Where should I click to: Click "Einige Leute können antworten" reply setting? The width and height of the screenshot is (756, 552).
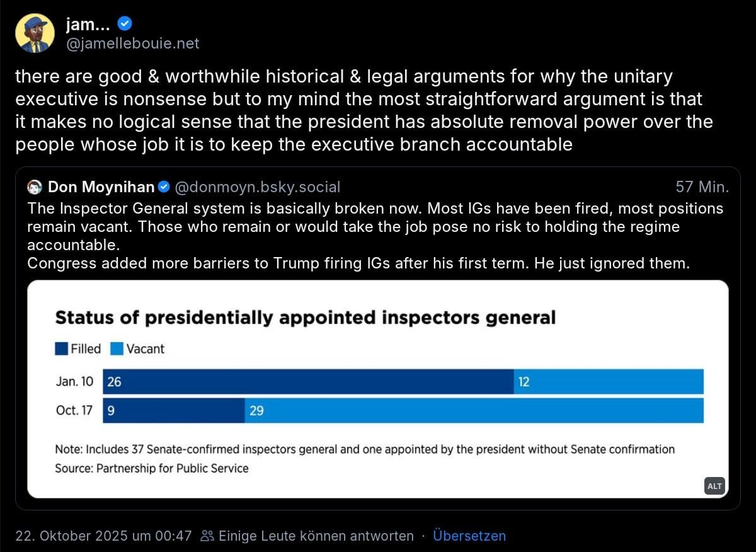point(316,536)
